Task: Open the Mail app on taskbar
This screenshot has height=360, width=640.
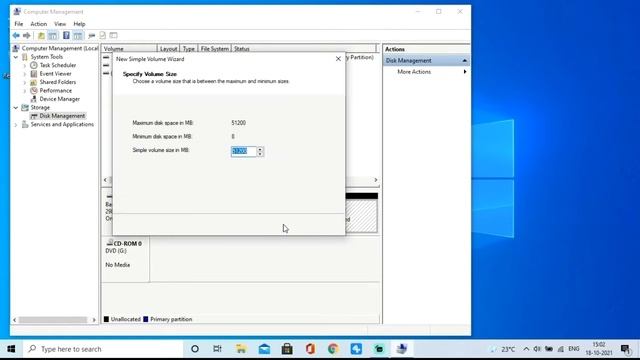Action: click(x=264, y=349)
